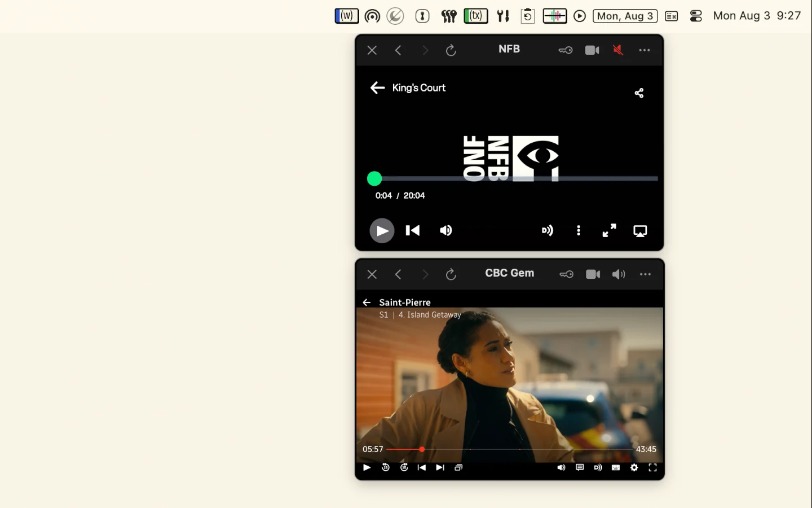812x508 pixels.
Task: Skip to next episode in CBC Gem
Action: point(440,467)
